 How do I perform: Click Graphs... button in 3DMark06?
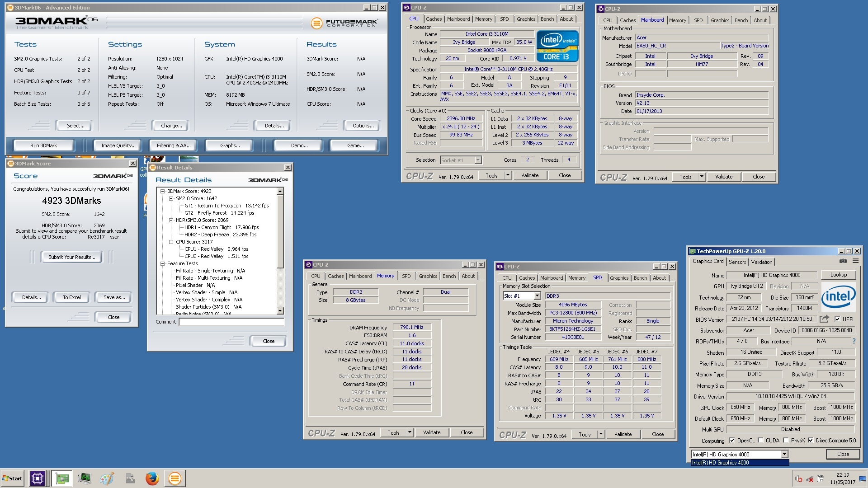[x=230, y=145]
